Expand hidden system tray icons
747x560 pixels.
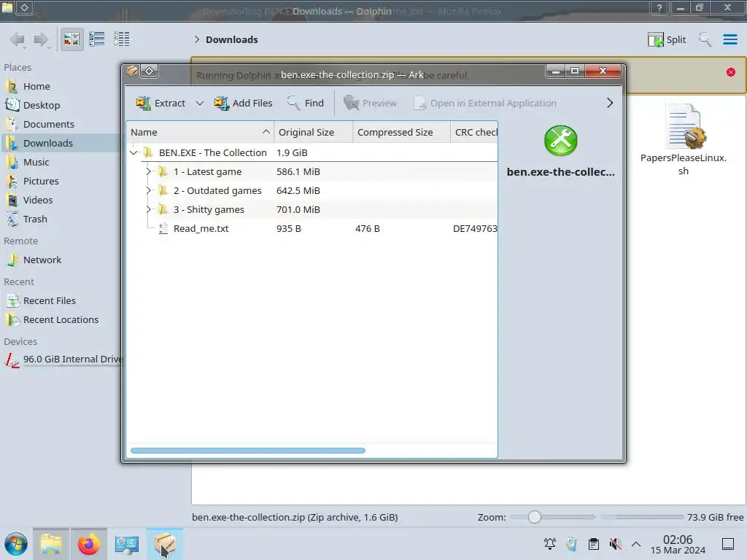click(636, 544)
